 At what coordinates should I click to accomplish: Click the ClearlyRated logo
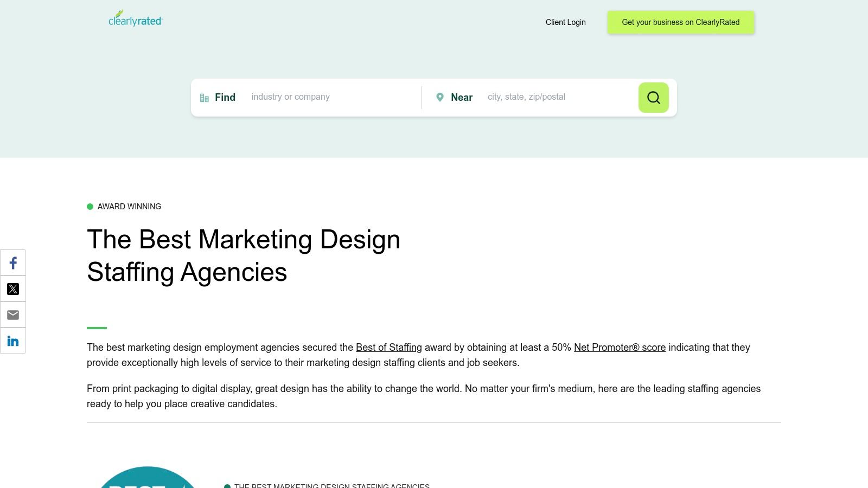(x=135, y=20)
